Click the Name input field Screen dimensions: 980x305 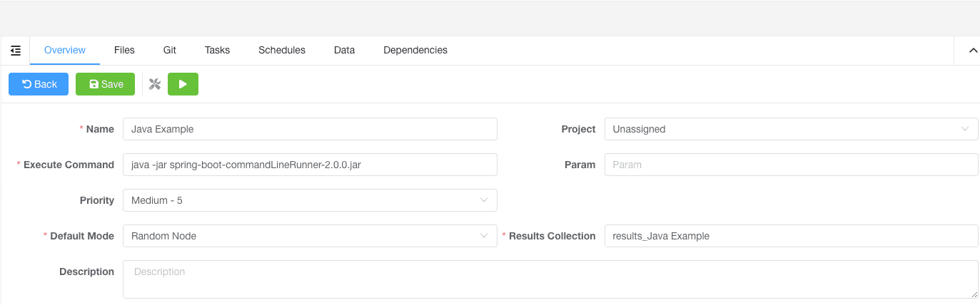pyautogui.click(x=310, y=129)
